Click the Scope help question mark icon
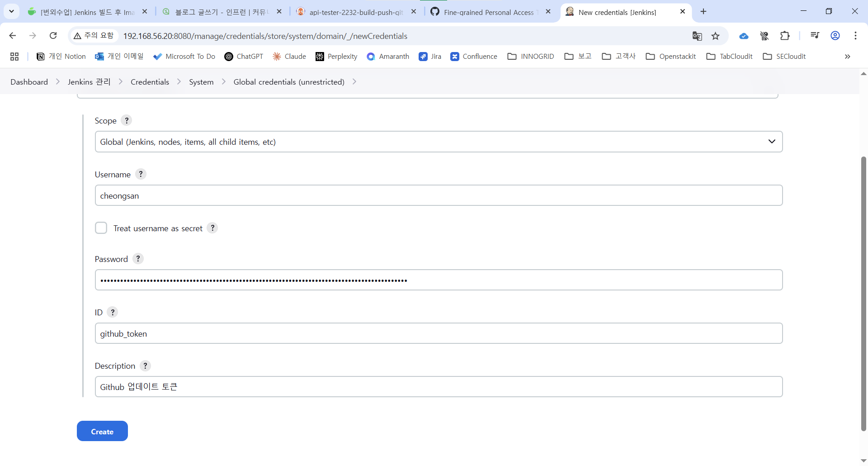The width and height of the screenshot is (868, 466). [127, 120]
